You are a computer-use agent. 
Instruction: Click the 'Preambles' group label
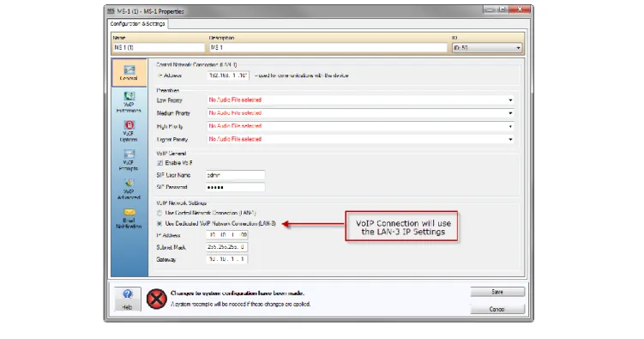[x=168, y=90]
